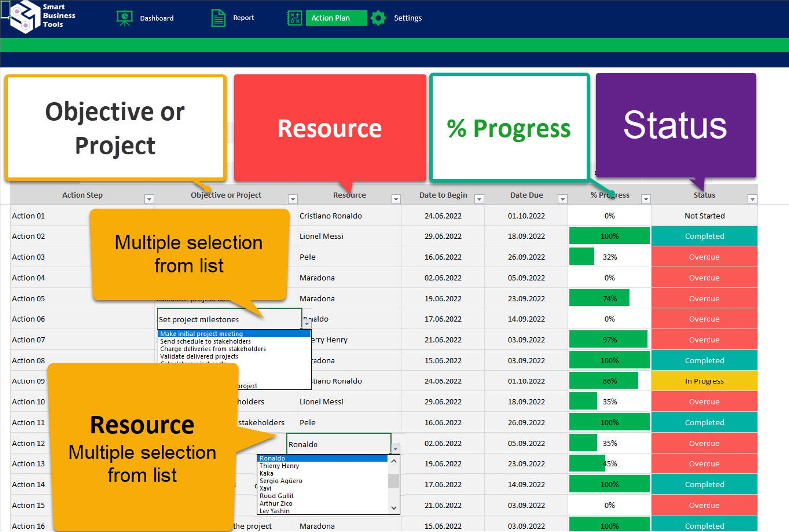The image size is (789, 532).
Task: Open the Objective or Project column filter
Action: pos(293,199)
